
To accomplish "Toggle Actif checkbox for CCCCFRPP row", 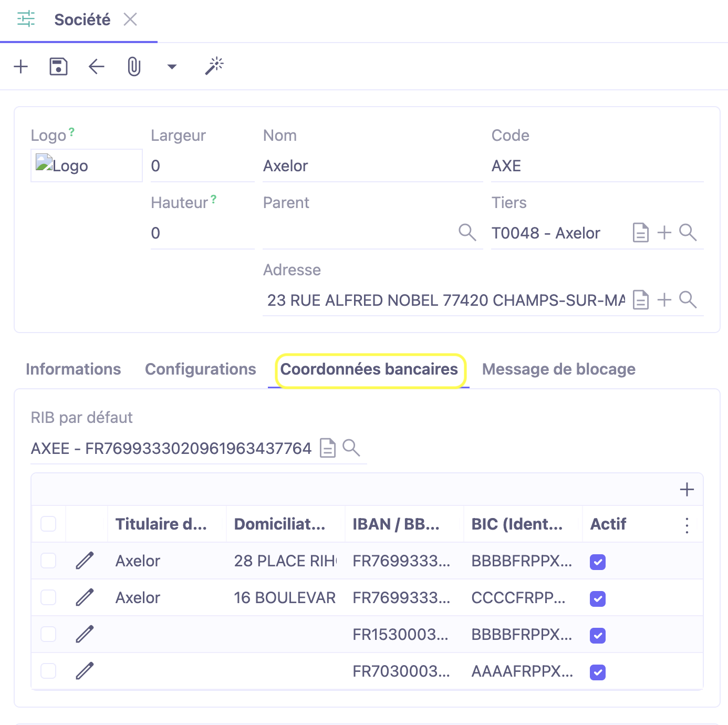I will 598,599.
